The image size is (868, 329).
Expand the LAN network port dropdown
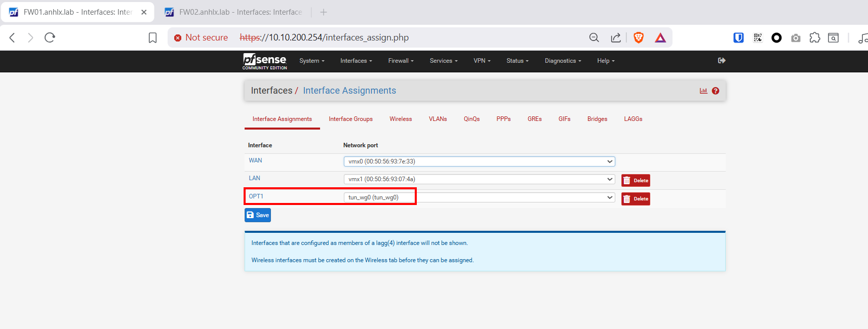479,179
